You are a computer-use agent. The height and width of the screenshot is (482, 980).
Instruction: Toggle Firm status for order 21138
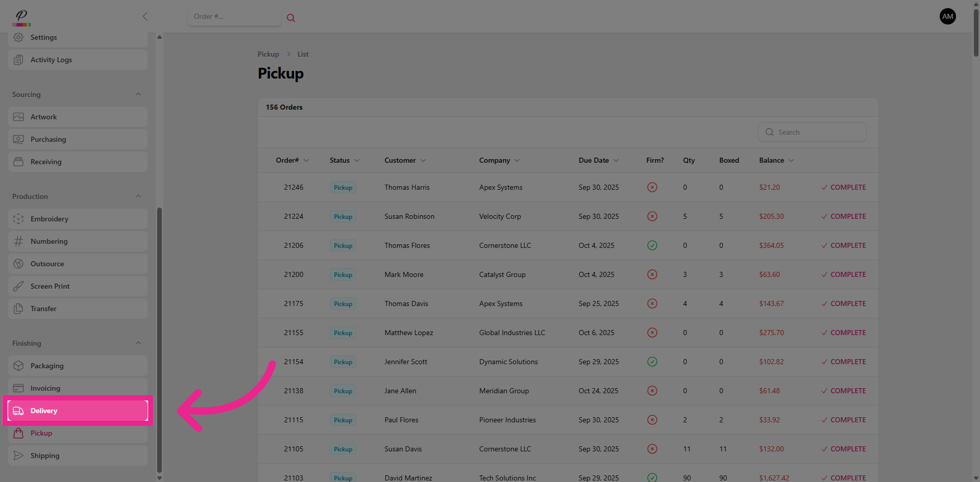coord(652,391)
